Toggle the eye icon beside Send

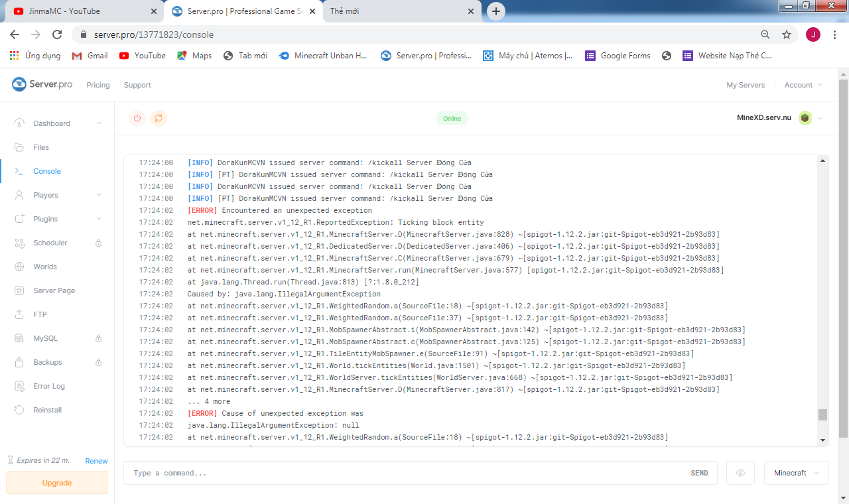click(740, 473)
